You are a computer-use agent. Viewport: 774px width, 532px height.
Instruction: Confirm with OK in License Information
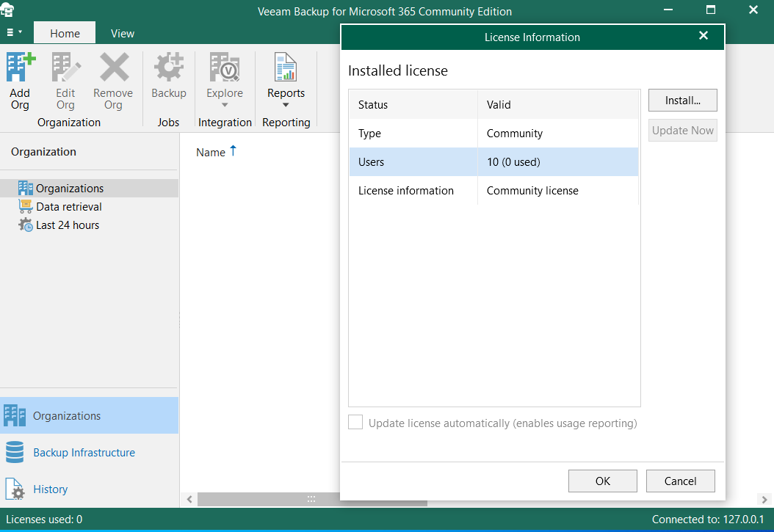click(603, 481)
